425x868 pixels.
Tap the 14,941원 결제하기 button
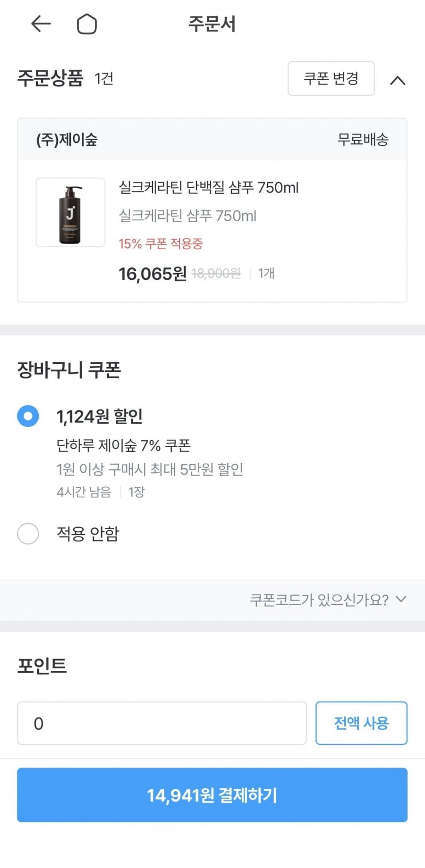tap(212, 795)
